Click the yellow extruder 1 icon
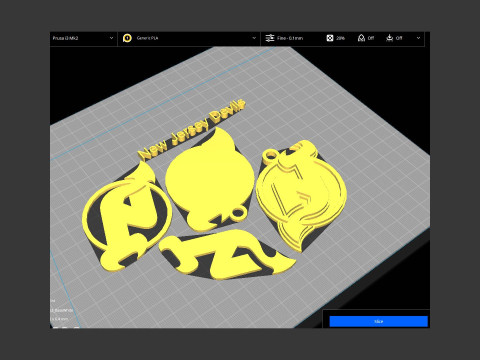 click(127, 38)
